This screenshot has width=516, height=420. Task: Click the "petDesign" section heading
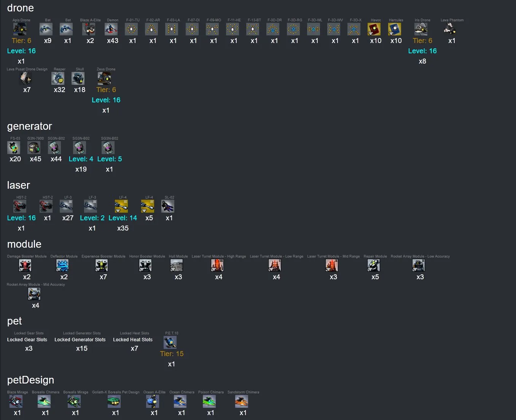(x=30, y=380)
